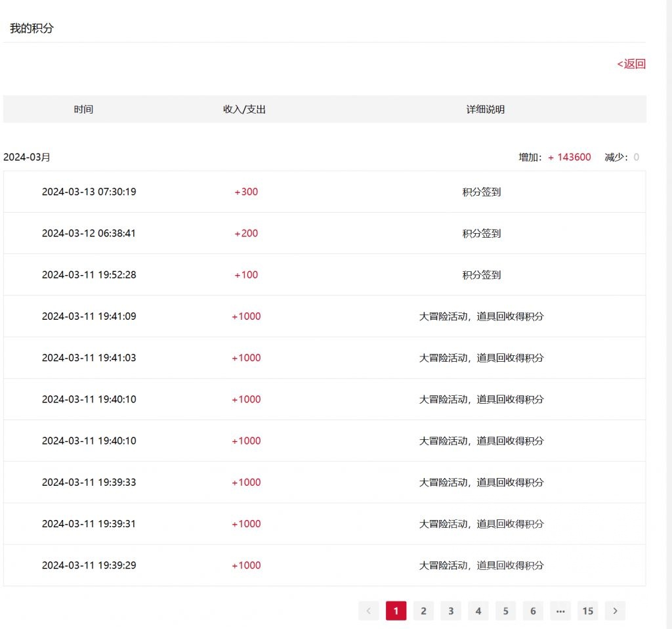The image size is (672, 629).
Task: Go to next page with right arrow
Action: tap(614, 611)
